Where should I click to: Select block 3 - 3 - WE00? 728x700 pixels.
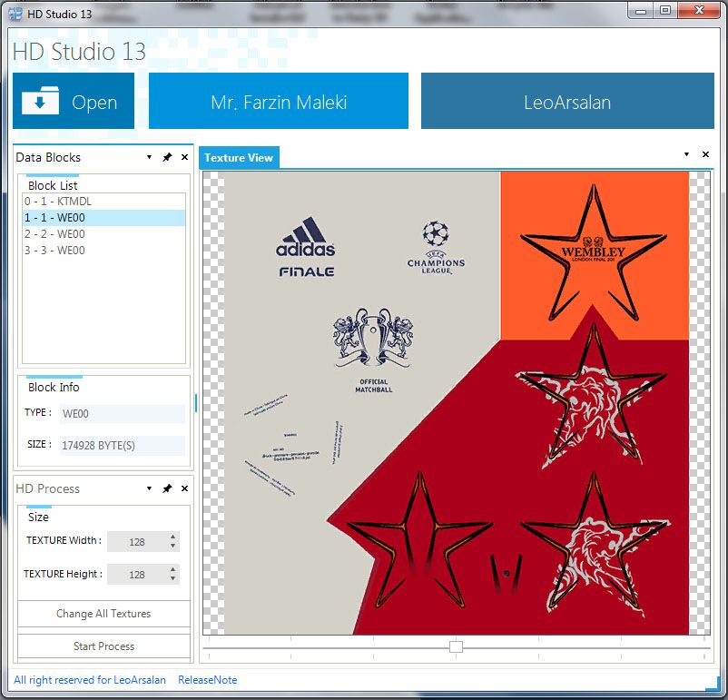tap(54, 250)
